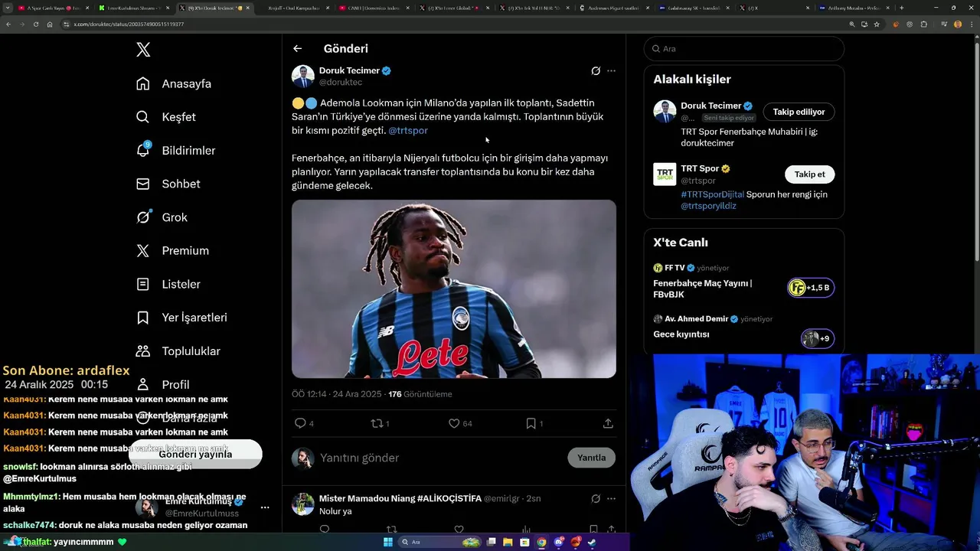
Task: Open three-dot menu on Mister Mamadou Niang's reply
Action: pos(611,498)
